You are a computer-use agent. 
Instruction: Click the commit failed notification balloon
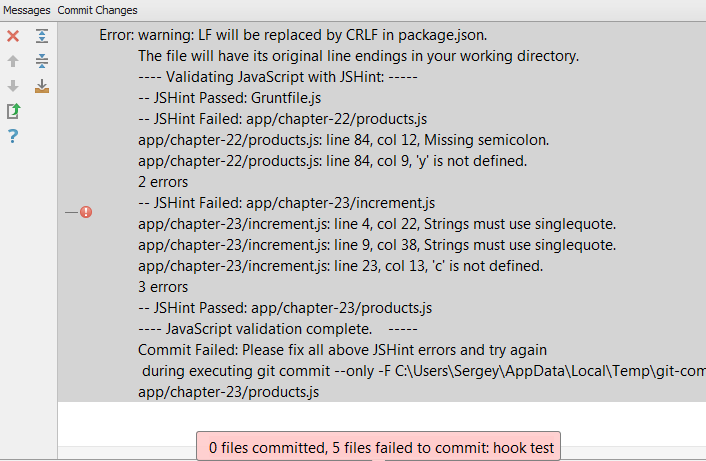point(378,447)
